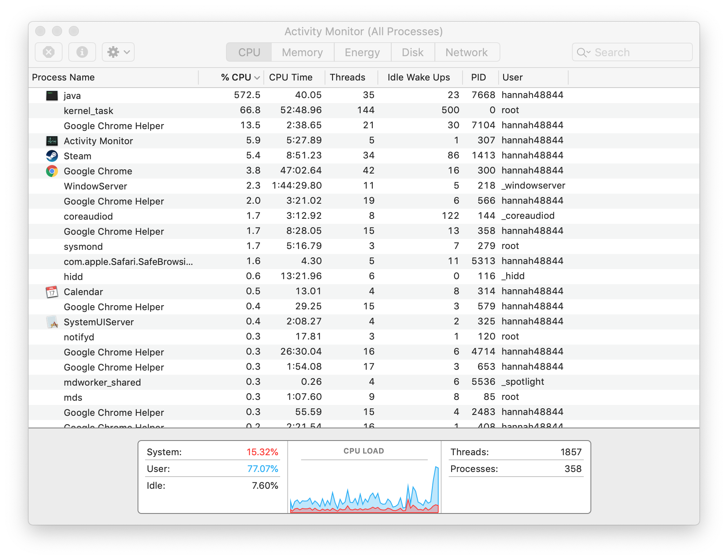Click the Steam process name text

pyautogui.click(x=78, y=156)
